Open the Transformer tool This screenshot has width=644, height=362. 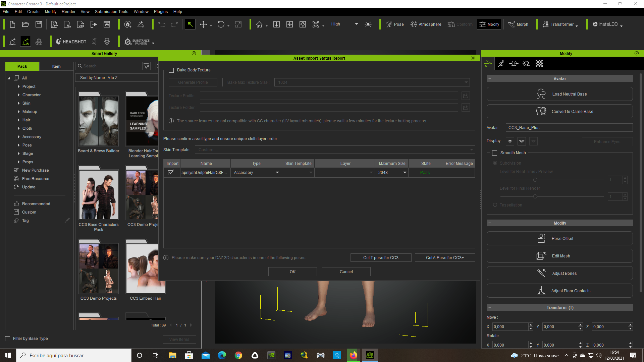coord(558,24)
